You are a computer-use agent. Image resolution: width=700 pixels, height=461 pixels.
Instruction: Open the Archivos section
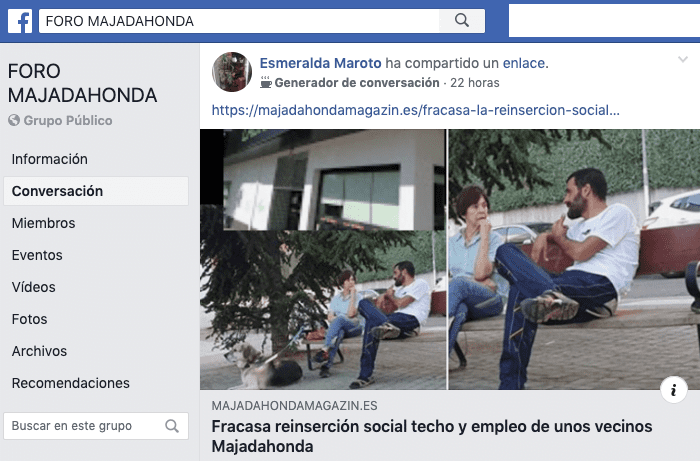tap(39, 351)
